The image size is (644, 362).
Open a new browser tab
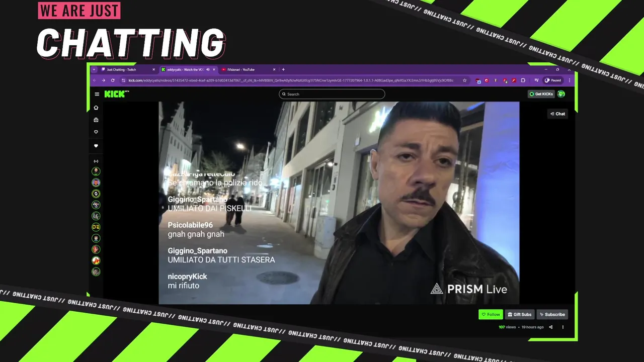[x=283, y=69]
